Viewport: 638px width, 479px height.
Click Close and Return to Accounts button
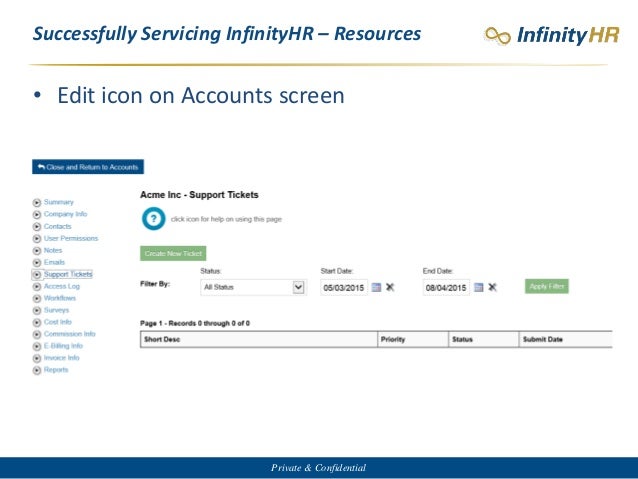[x=88, y=167]
